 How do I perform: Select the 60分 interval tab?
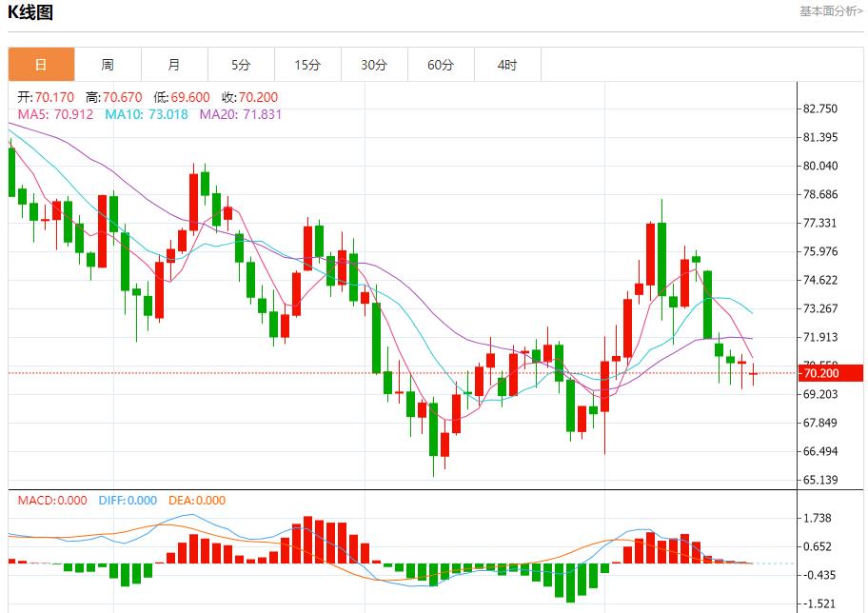(x=441, y=65)
